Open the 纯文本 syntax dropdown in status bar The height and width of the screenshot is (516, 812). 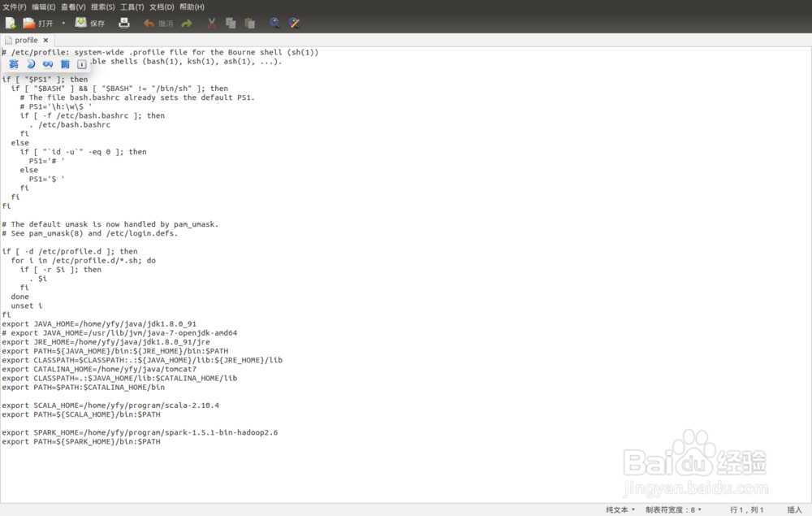620,509
